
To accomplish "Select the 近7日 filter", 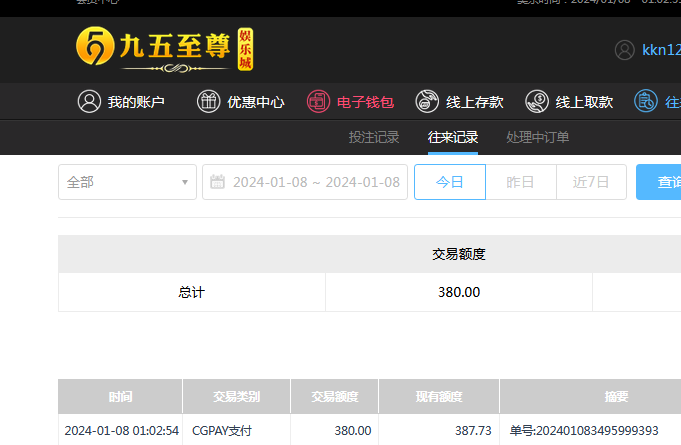I will [x=591, y=182].
